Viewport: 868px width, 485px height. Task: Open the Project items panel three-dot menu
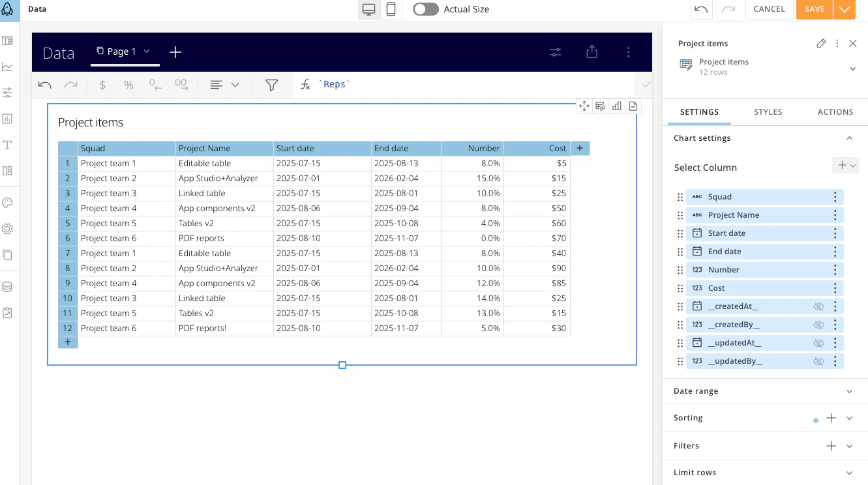click(x=837, y=44)
